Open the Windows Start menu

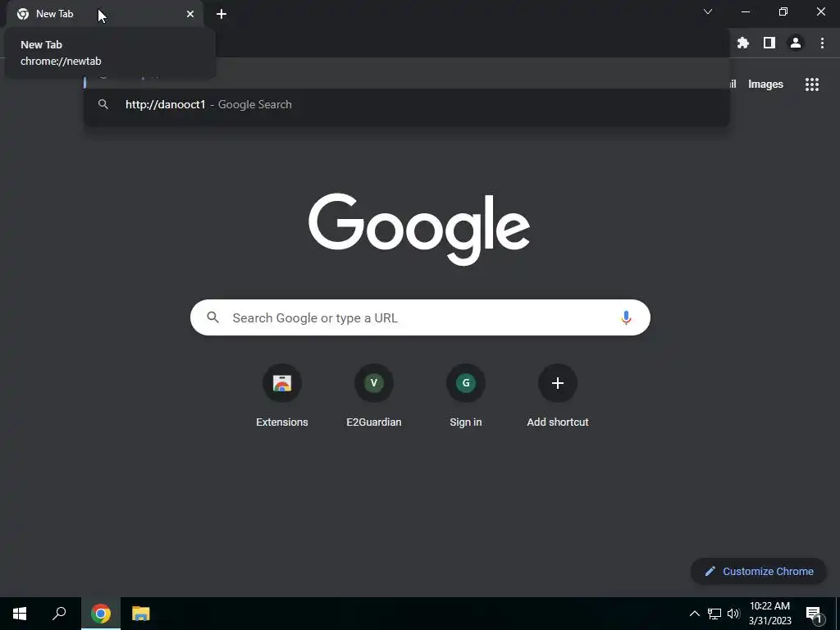pos(20,614)
